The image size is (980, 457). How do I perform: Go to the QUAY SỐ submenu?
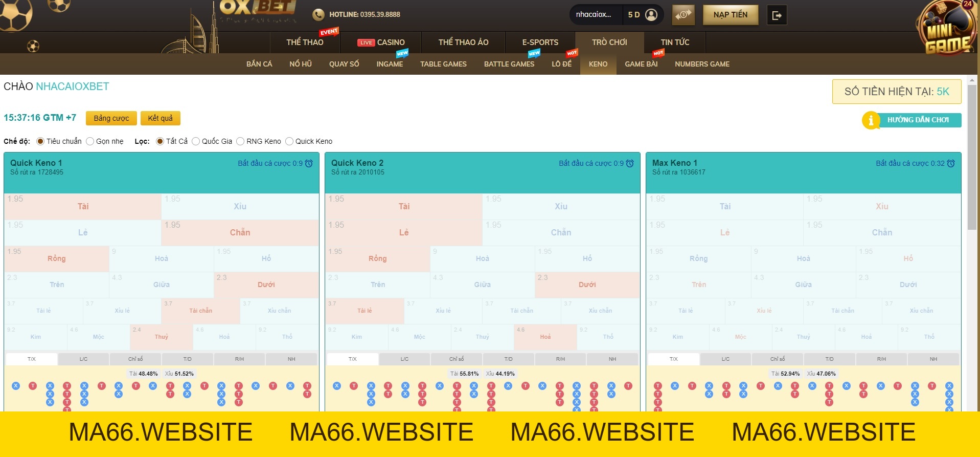click(344, 64)
